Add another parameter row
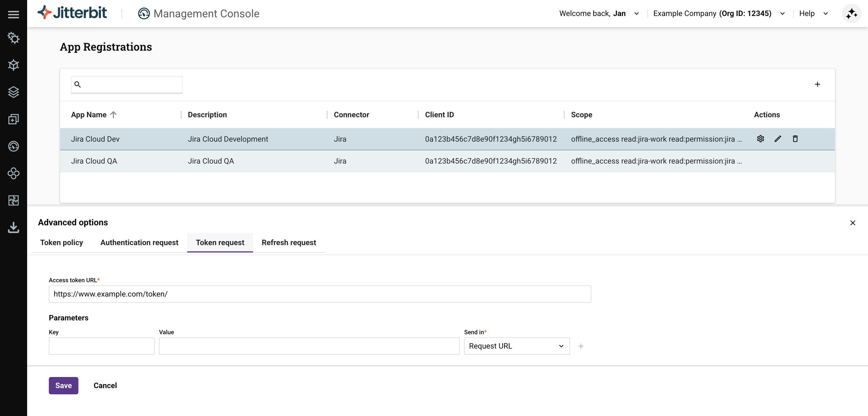The height and width of the screenshot is (416, 868). point(580,346)
